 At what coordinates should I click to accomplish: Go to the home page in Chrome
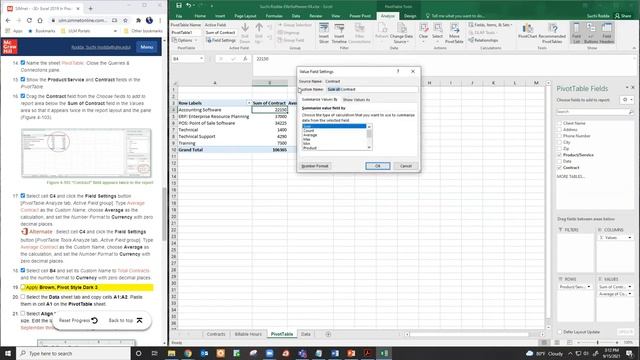[x=40, y=20]
